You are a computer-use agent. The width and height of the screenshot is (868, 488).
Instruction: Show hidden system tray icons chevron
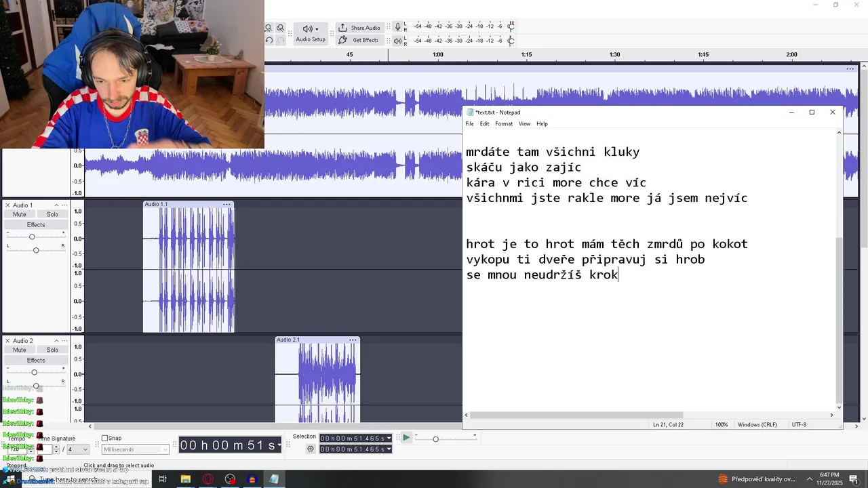(810, 479)
